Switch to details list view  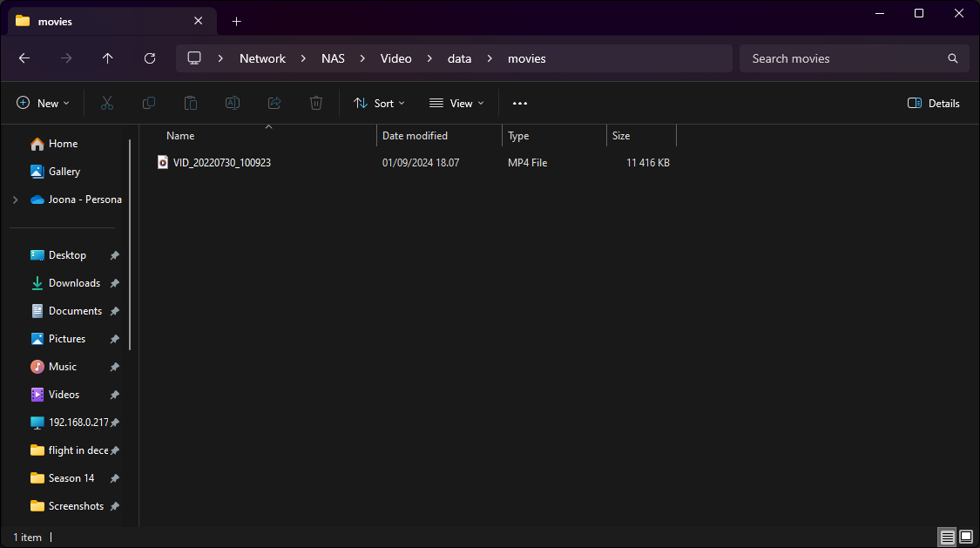pyautogui.click(x=947, y=537)
